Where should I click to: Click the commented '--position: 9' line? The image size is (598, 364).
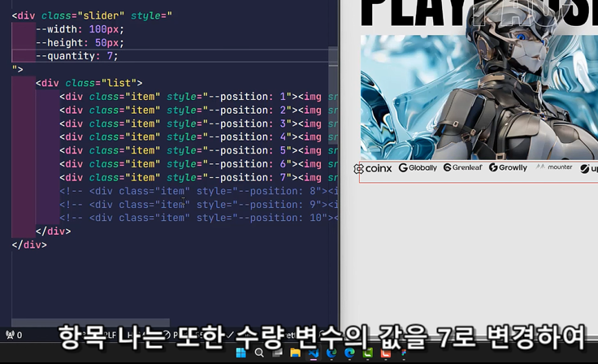[198, 205]
